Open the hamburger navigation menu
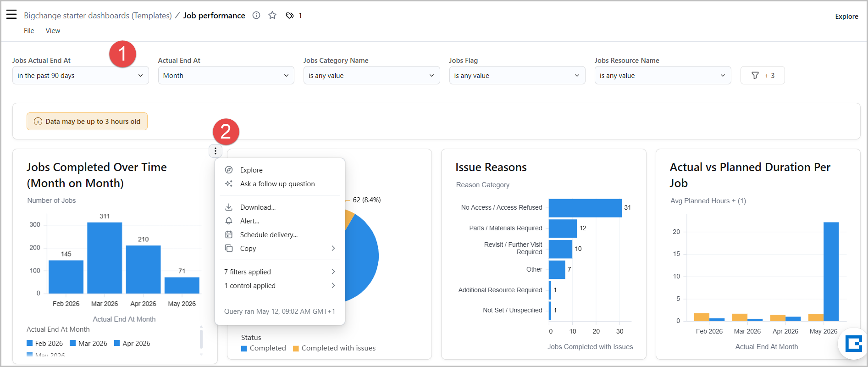 (11, 15)
